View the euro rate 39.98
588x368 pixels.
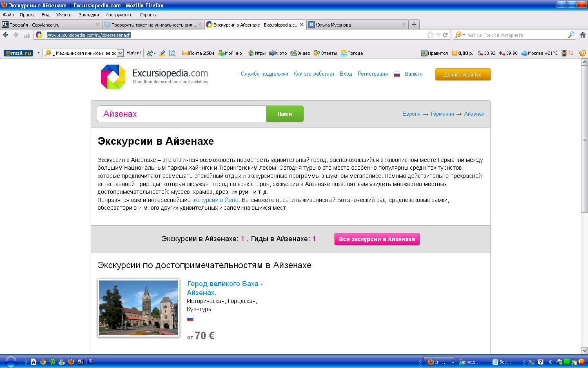[x=508, y=53]
